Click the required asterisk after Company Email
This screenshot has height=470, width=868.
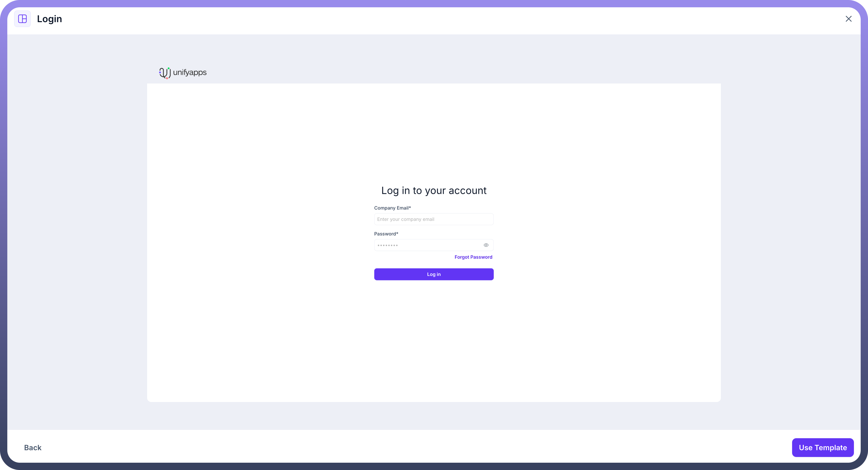click(x=410, y=208)
